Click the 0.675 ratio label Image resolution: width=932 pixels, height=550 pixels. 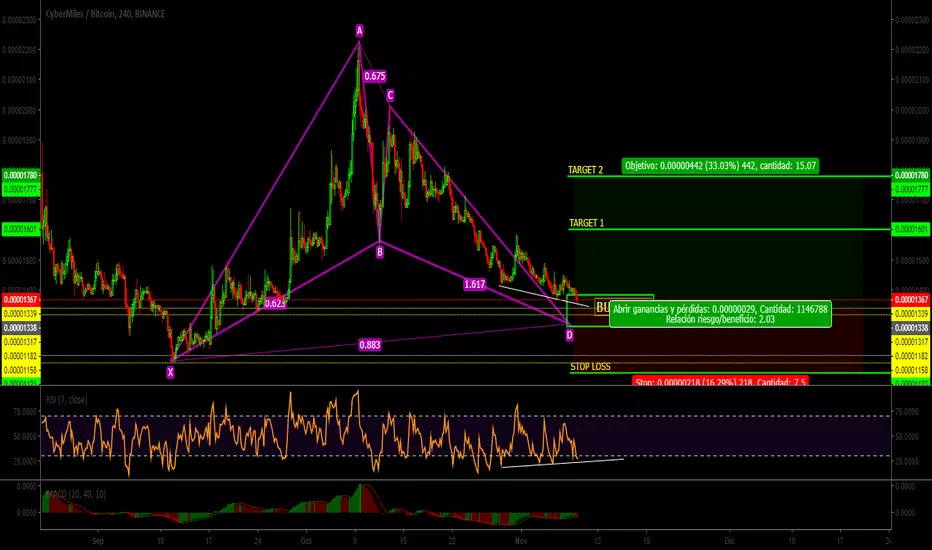(374, 76)
